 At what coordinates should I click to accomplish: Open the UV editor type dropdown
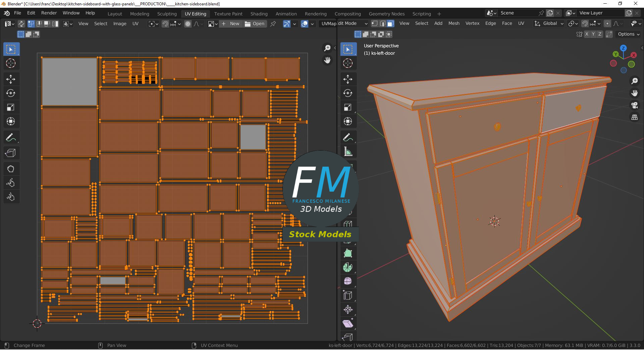coord(9,24)
